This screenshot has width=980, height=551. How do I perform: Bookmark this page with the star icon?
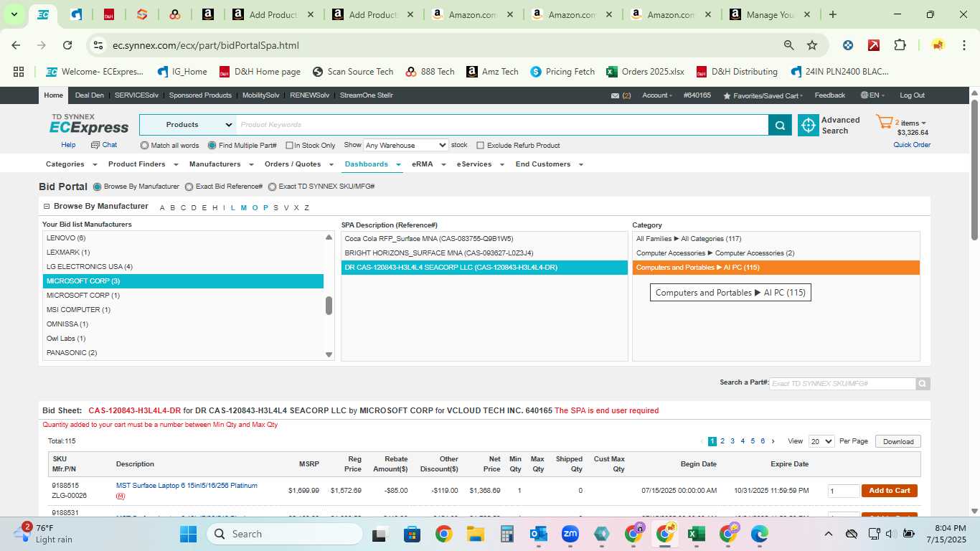pyautogui.click(x=812, y=45)
